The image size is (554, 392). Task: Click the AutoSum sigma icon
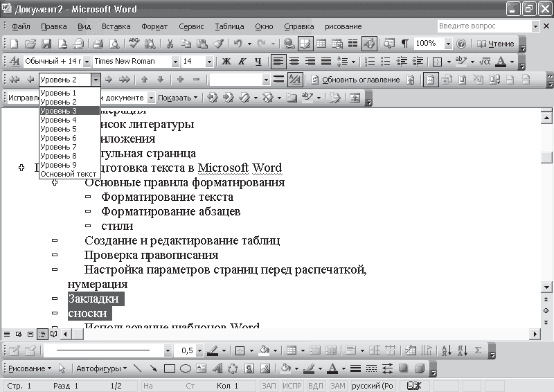point(478,350)
